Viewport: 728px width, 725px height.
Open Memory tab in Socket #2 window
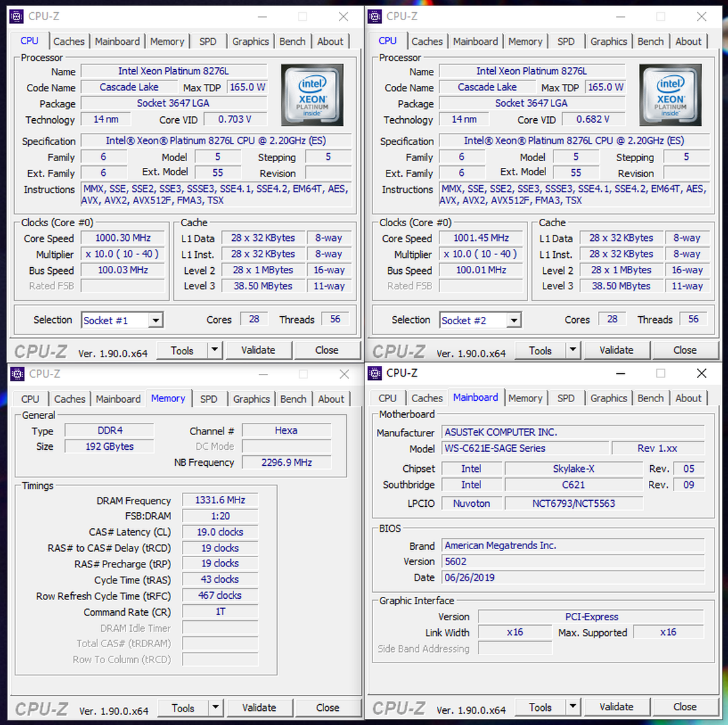pos(525,42)
